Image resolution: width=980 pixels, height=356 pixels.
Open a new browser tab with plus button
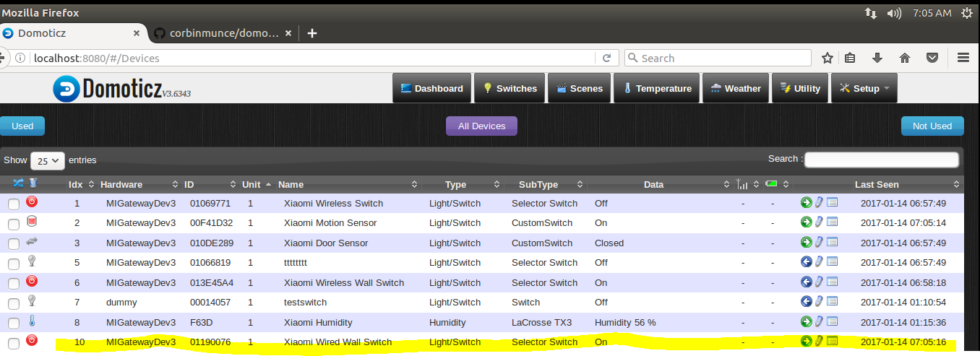pyautogui.click(x=312, y=33)
